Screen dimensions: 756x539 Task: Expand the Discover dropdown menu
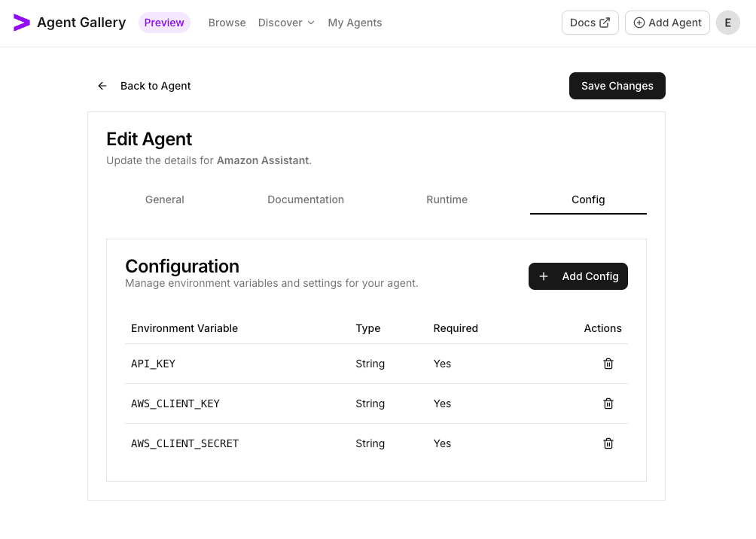(286, 23)
